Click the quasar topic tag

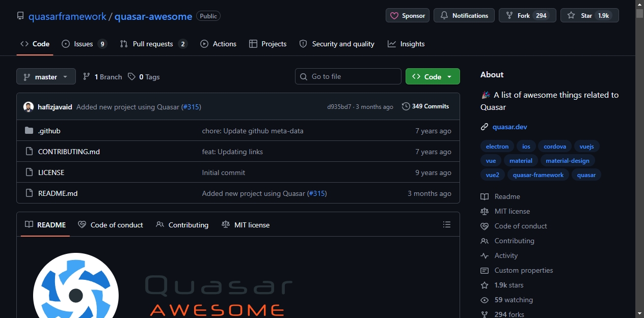586,175
